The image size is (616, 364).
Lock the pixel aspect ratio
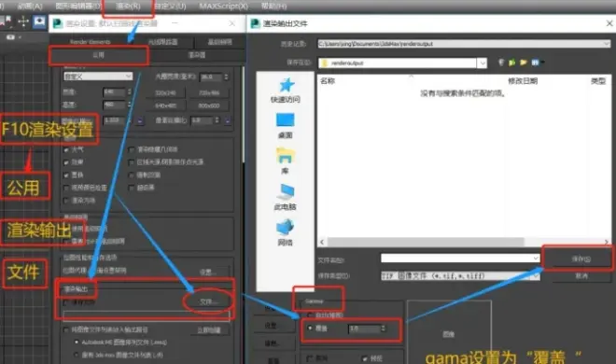[x=227, y=121]
